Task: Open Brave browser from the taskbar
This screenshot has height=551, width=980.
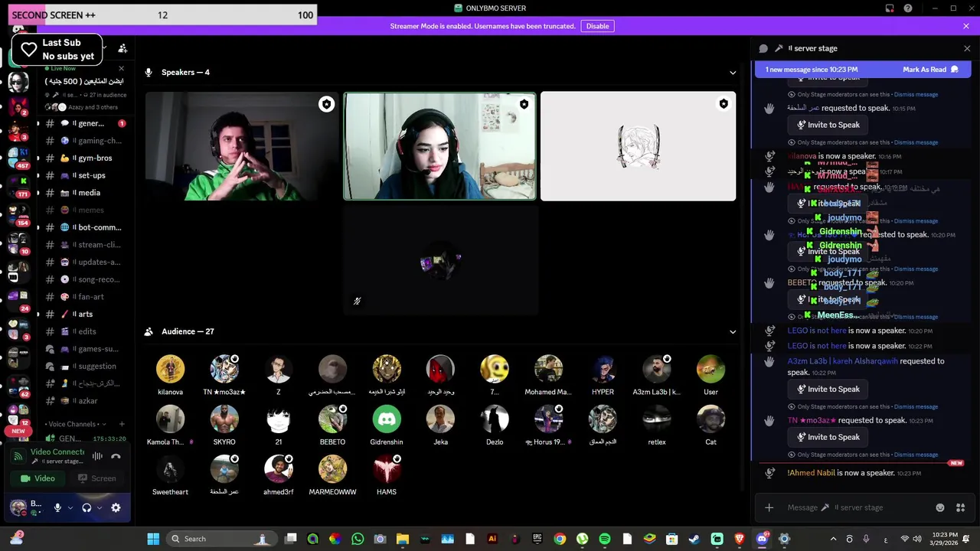Action: pyautogui.click(x=740, y=539)
